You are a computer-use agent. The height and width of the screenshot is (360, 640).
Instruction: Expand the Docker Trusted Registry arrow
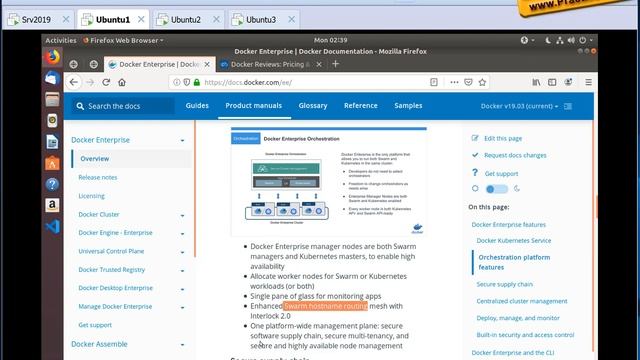coord(182,271)
